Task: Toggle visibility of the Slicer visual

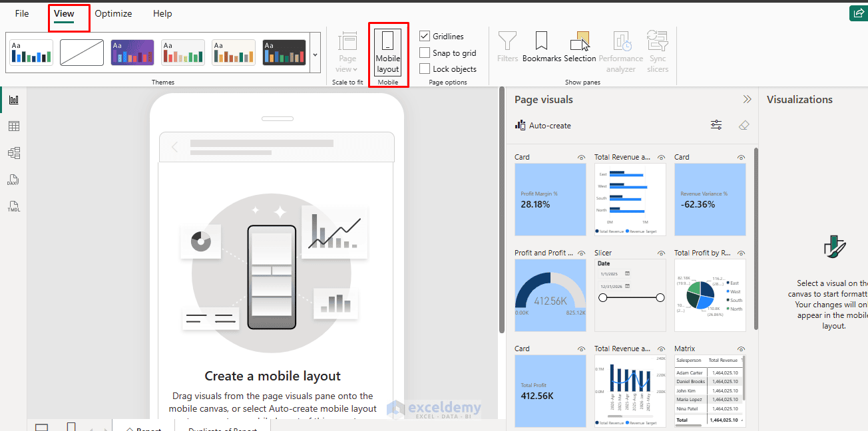Action: click(661, 253)
